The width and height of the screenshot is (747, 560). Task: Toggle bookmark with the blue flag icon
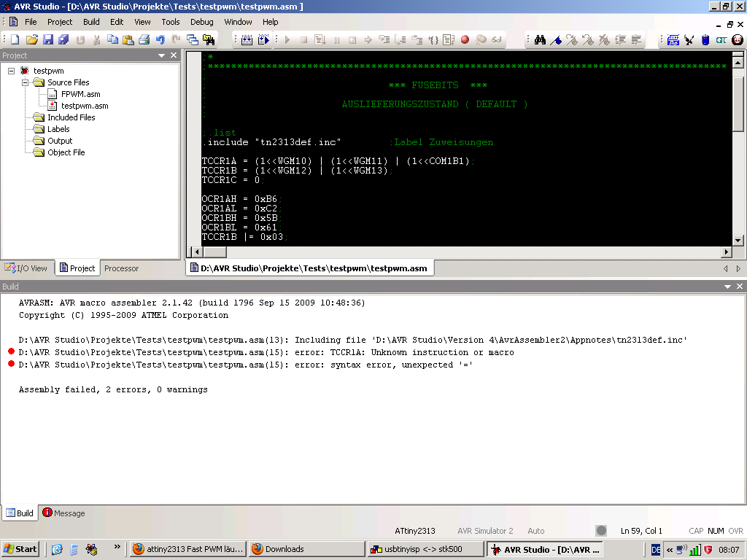[x=556, y=40]
